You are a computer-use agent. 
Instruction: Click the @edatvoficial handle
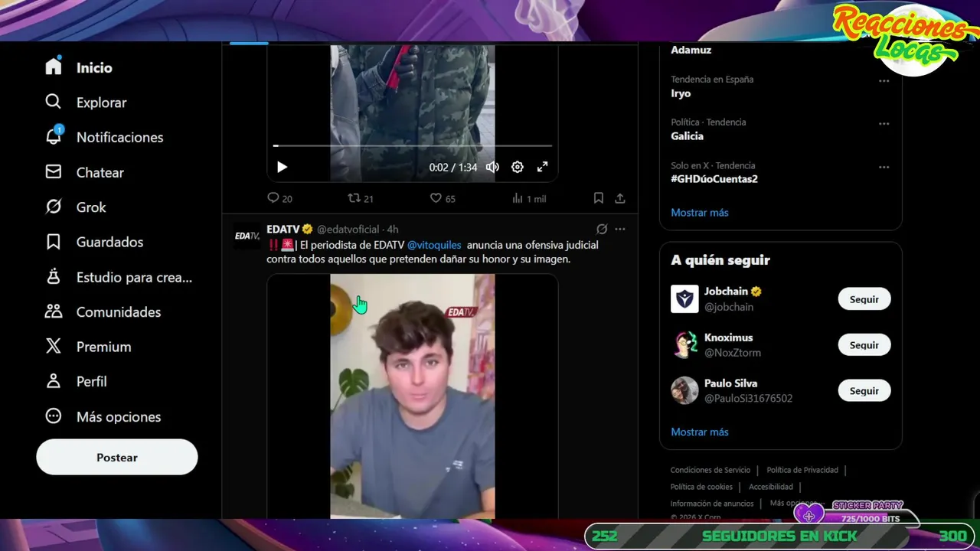[x=348, y=229]
